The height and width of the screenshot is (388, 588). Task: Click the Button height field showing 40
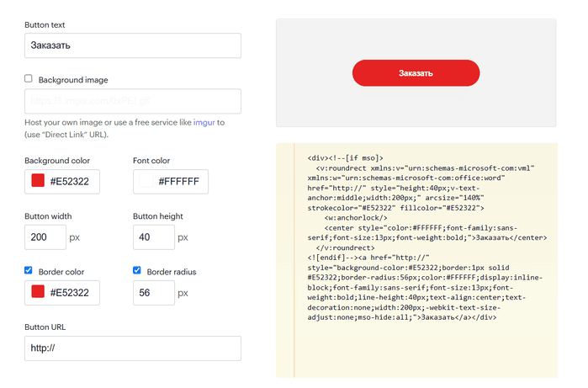click(153, 237)
